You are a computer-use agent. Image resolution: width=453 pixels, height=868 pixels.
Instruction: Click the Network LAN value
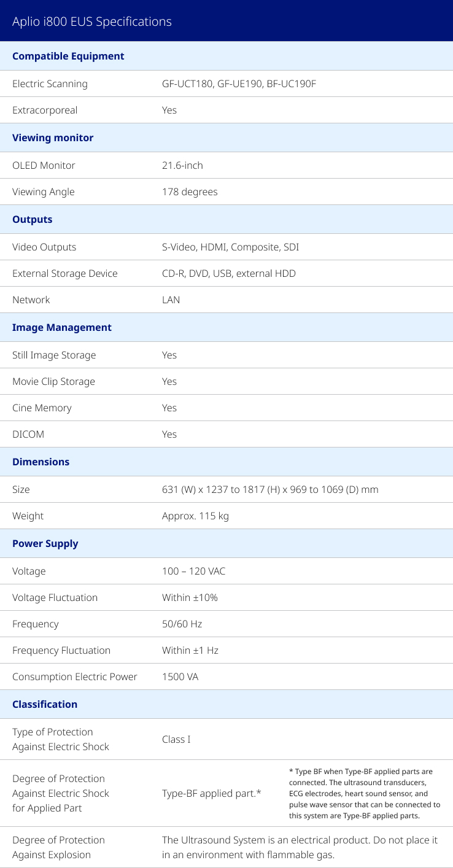click(171, 300)
